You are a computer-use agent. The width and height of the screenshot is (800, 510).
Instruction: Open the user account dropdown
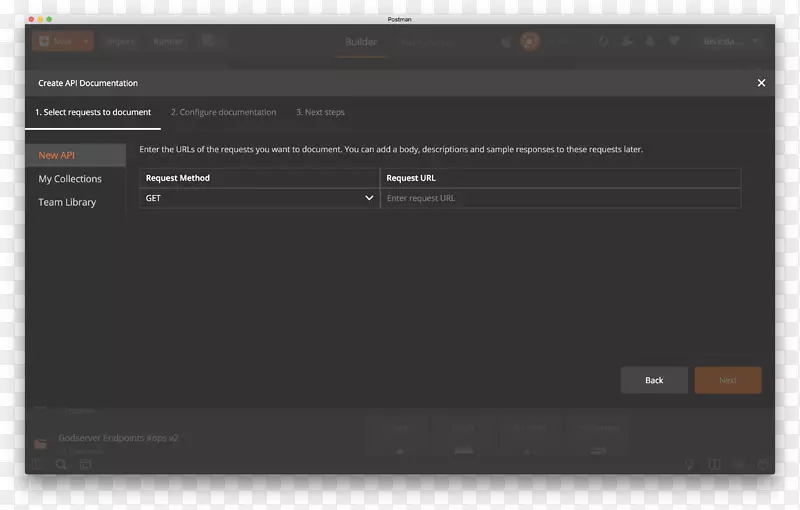coord(729,41)
